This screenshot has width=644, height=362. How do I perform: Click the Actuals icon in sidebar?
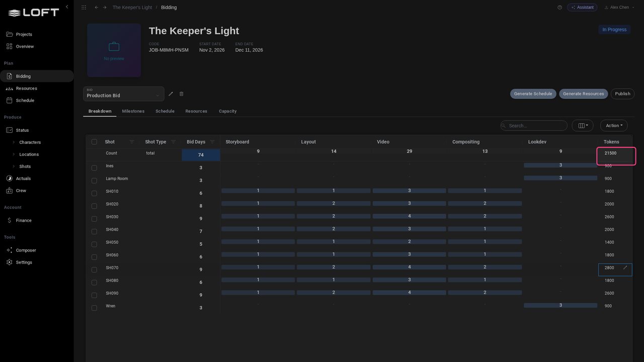click(10, 178)
